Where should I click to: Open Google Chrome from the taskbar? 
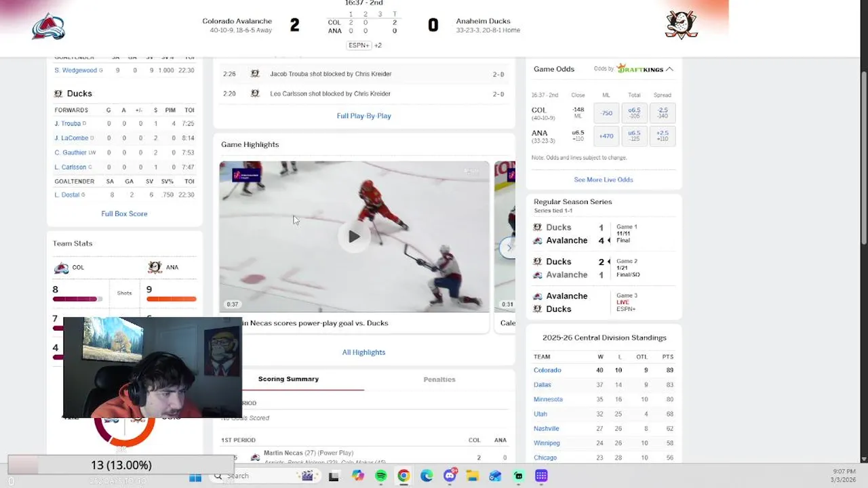(403, 476)
